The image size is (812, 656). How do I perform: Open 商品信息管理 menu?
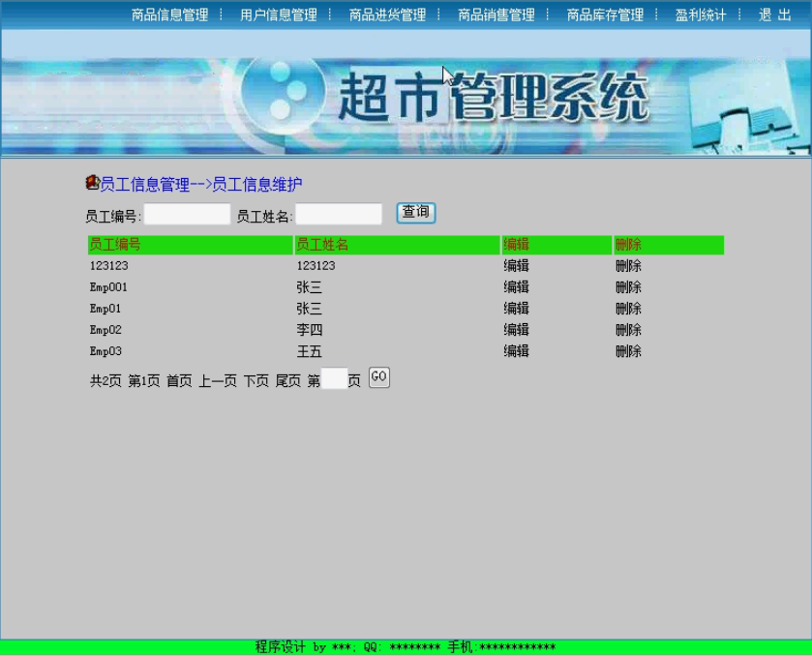click(x=170, y=15)
